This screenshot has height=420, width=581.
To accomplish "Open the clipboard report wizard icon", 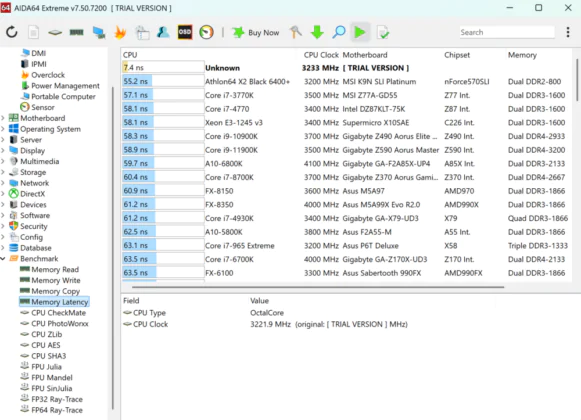I will pyautogui.click(x=142, y=33).
